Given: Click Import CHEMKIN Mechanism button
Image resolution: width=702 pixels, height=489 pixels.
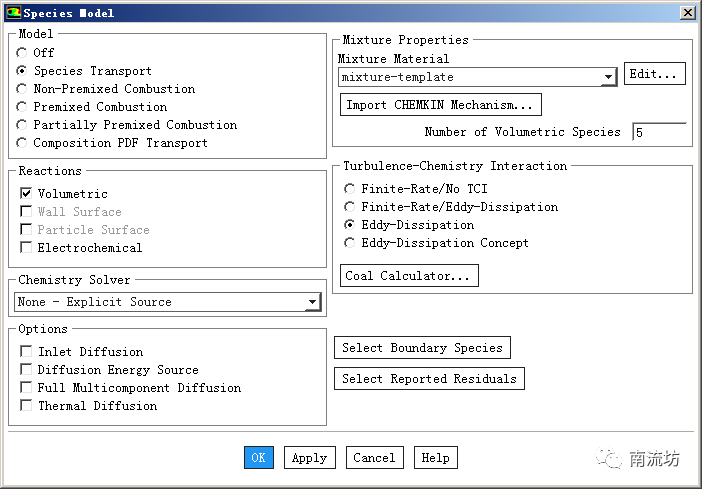Looking at the screenshot, I should 441,105.
